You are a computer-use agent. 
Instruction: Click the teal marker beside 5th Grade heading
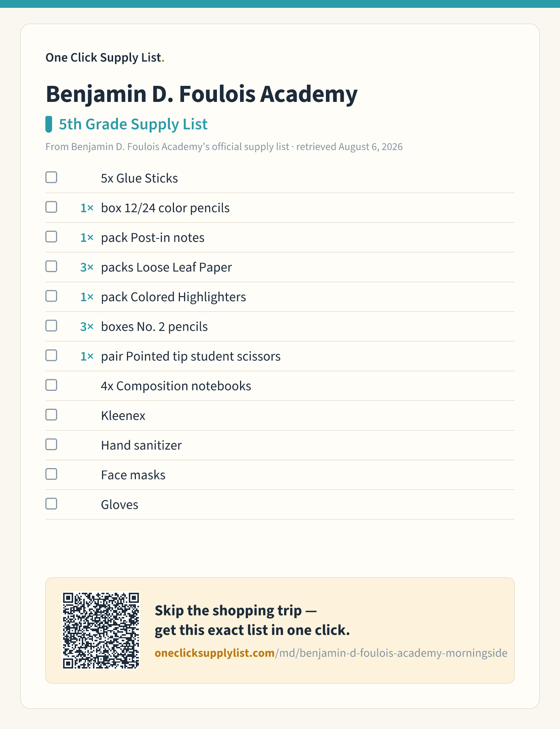point(49,124)
